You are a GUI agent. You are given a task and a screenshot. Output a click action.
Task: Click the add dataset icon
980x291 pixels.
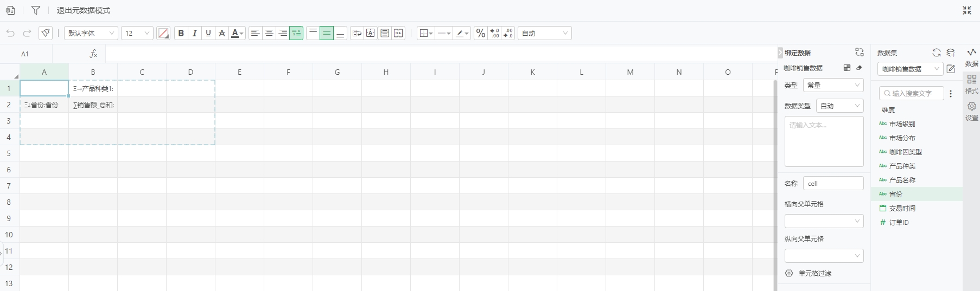(x=951, y=53)
